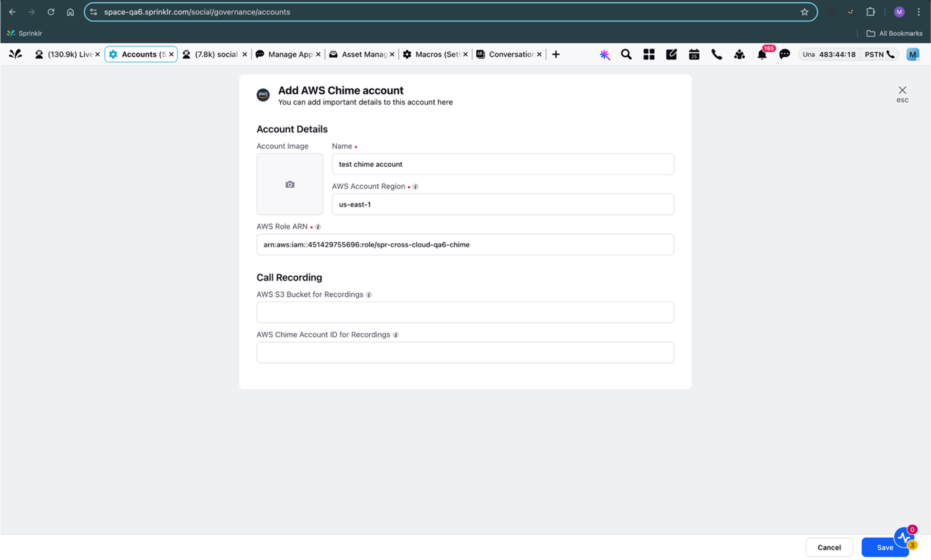
Task: Open the launchpad grid icon
Action: coord(649,54)
